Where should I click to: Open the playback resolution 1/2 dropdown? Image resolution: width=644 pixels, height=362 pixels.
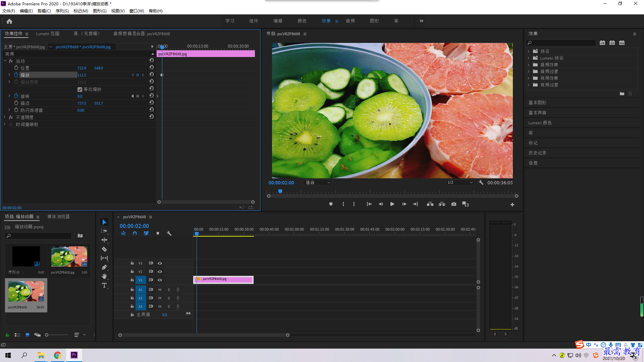pyautogui.click(x=460, y=183)
